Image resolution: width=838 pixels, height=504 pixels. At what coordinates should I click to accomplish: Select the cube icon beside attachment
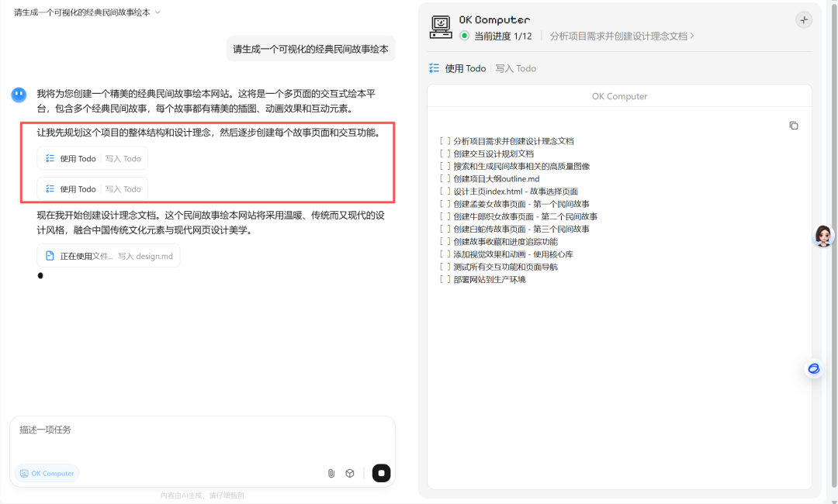coord(350,473)
